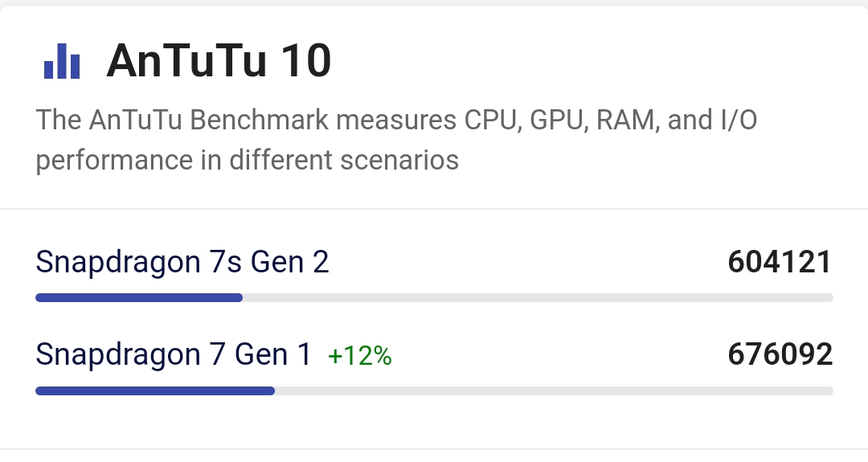Click the divider line below the Snapdragon 7 Gen 1 row

pos(434,448)
